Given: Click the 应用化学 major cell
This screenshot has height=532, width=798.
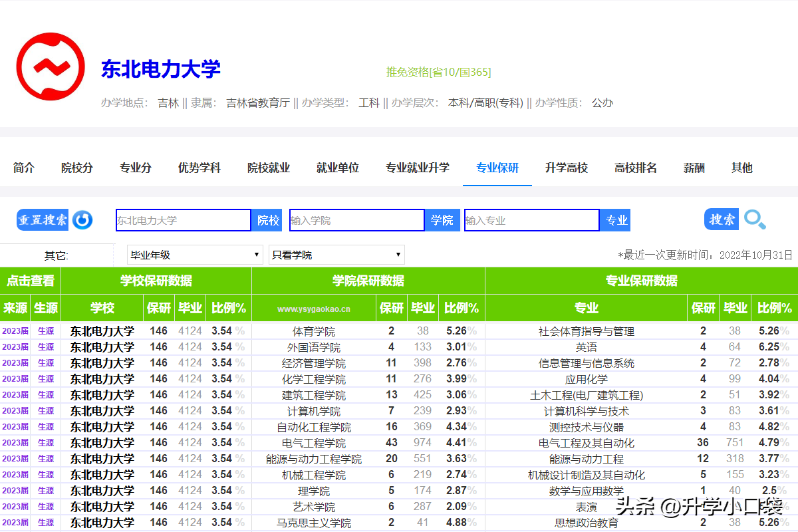Looking at the screenshot, I should 587,379.
